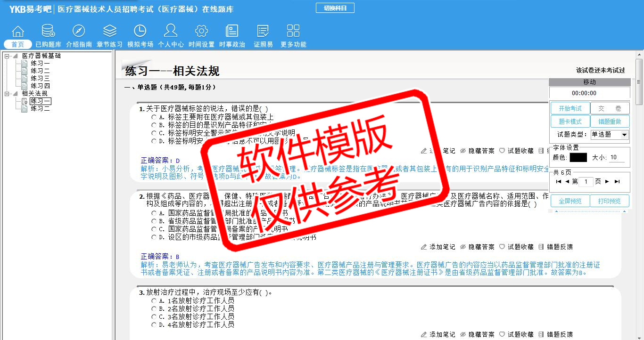Click the 已购题库 database icon

pyautogui.click(x=48, y=31)
